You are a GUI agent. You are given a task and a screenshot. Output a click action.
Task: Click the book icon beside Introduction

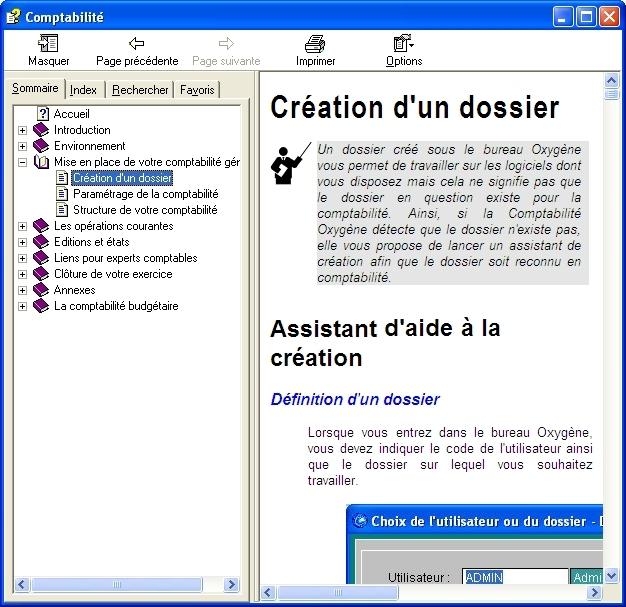click(41, 130)
